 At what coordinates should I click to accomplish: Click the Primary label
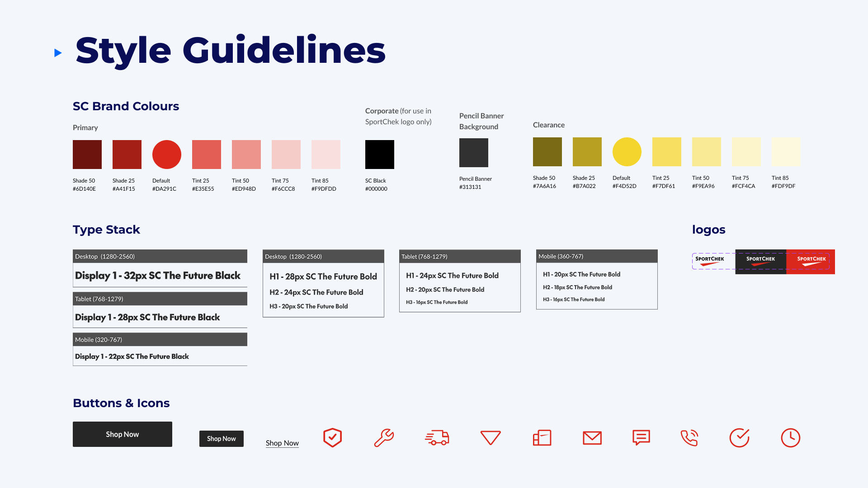coord(85,127)
